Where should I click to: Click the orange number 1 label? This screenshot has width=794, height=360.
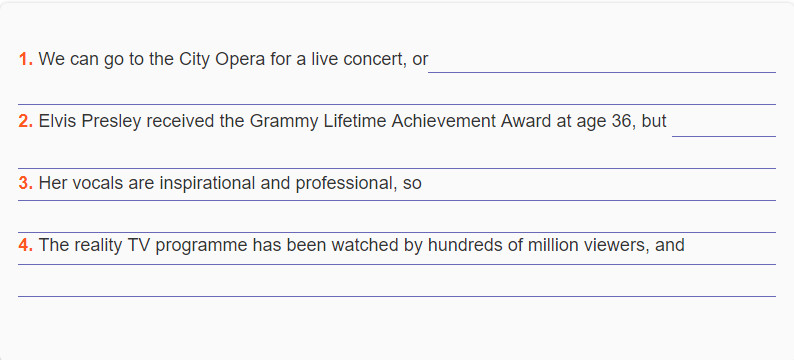click(x=26, y=59)
